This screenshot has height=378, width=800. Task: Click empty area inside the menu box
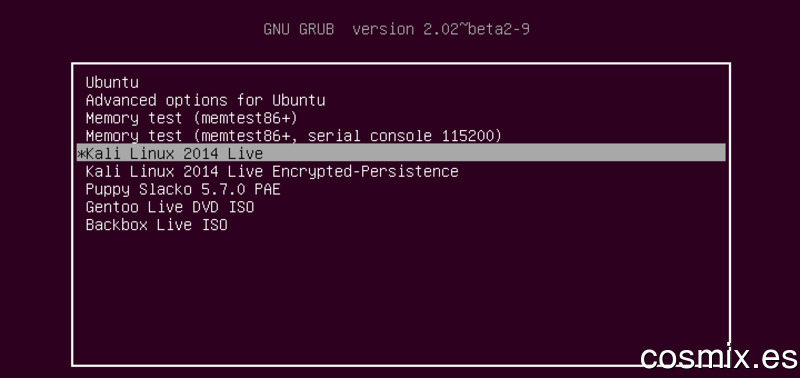tap(401, 296)
